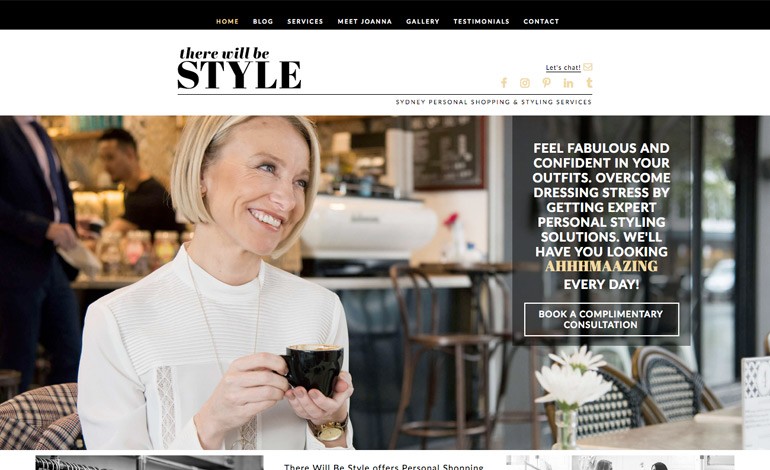Open the Pinterest icon link
770x470 pixels.
click(x=547, y=83)
